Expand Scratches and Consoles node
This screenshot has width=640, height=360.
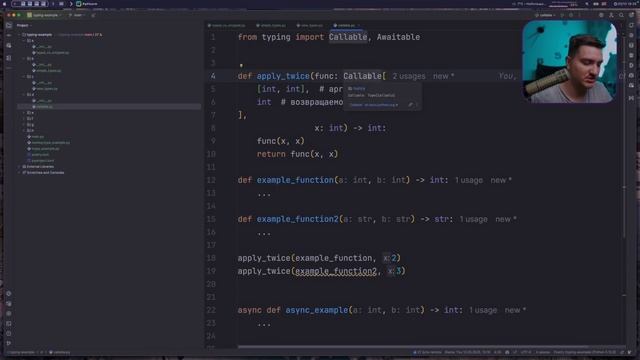[x=19, y=173]
